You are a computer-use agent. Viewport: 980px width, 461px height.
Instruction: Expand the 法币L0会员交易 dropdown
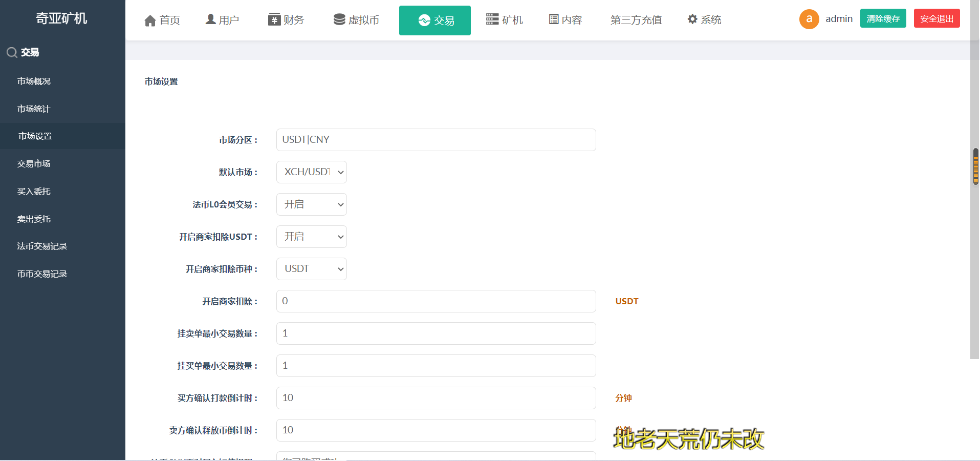pyautogui.click(x=311, y=204)
